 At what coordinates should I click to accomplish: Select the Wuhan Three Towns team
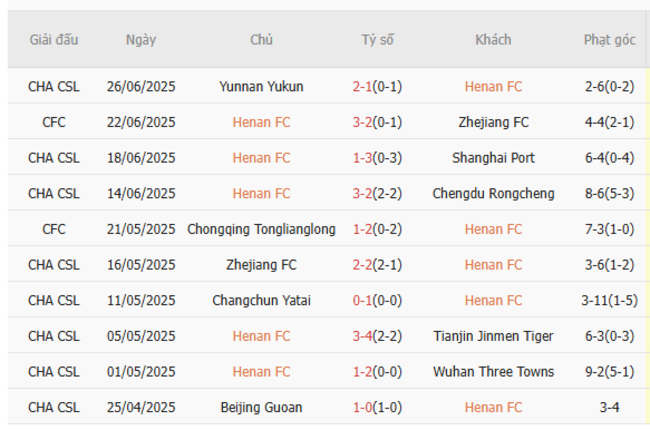pos(493,372)
